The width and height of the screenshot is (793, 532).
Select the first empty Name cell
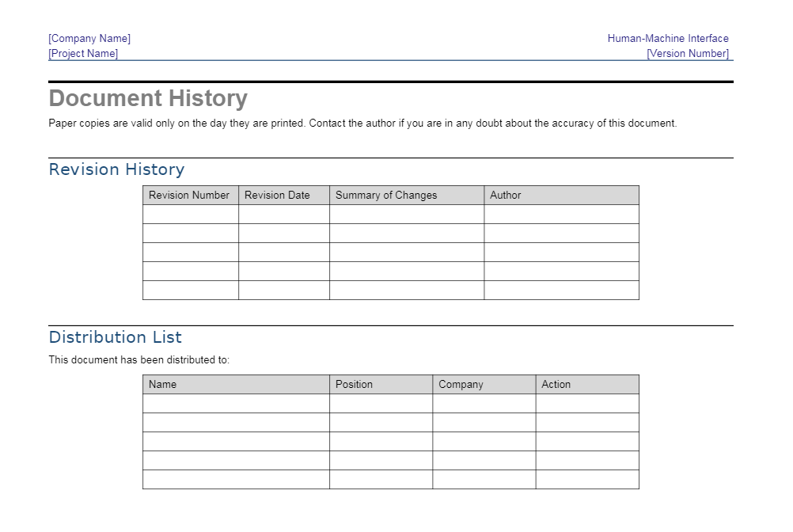235,403
